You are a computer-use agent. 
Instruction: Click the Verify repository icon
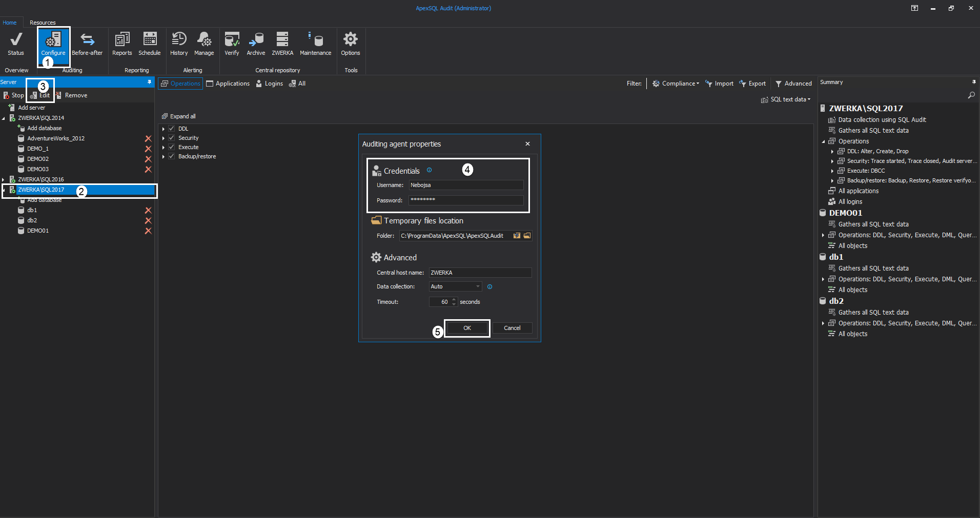coord(232,44)
